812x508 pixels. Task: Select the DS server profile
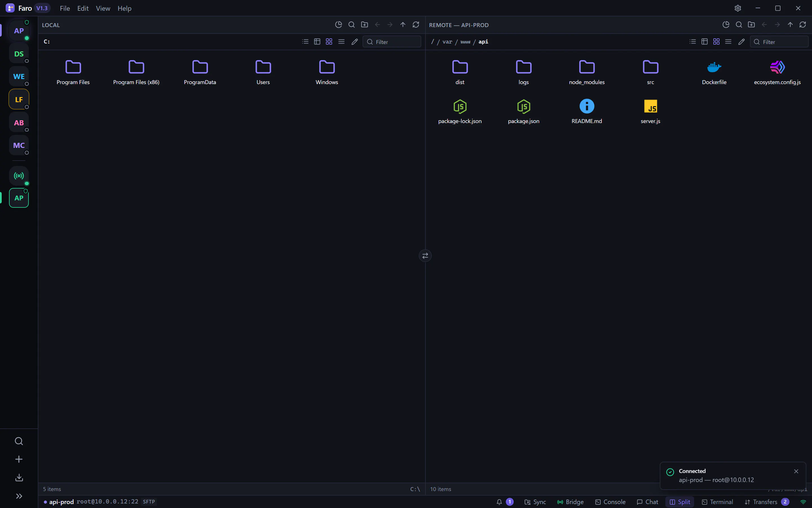click(19, 54)
